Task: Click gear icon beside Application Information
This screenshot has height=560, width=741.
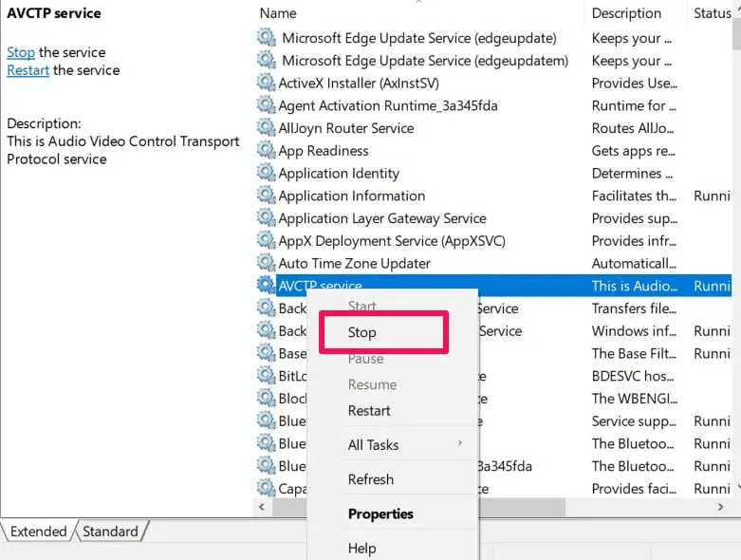Action: point(267,196)
